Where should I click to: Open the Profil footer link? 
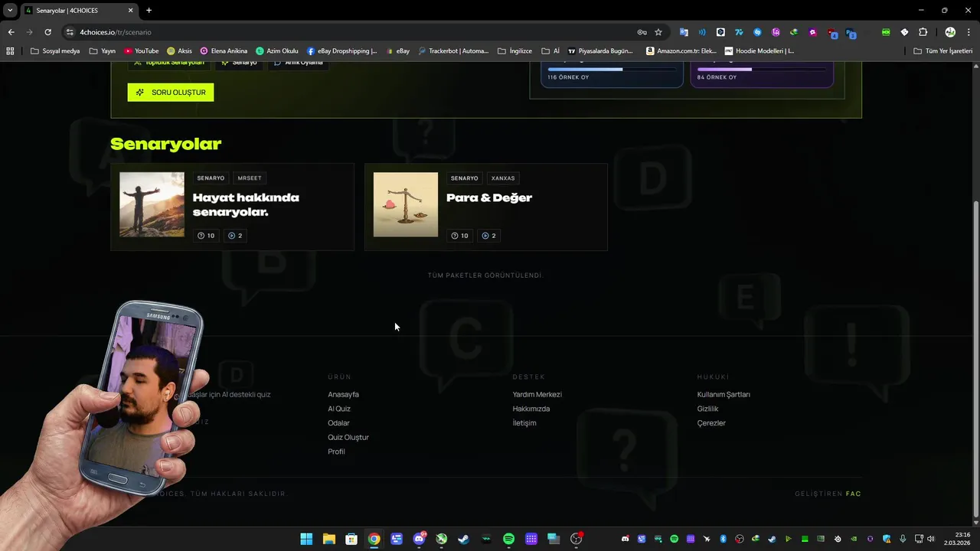[x=336, y=452]
